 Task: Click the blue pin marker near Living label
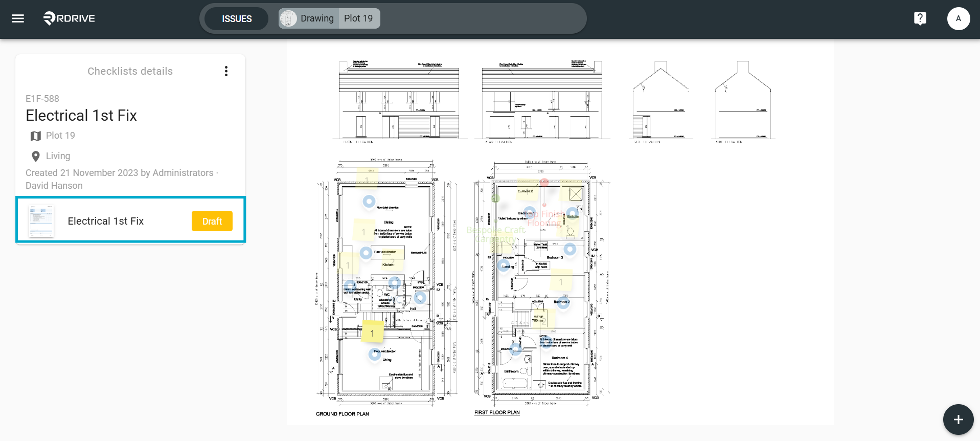(375, 354)
